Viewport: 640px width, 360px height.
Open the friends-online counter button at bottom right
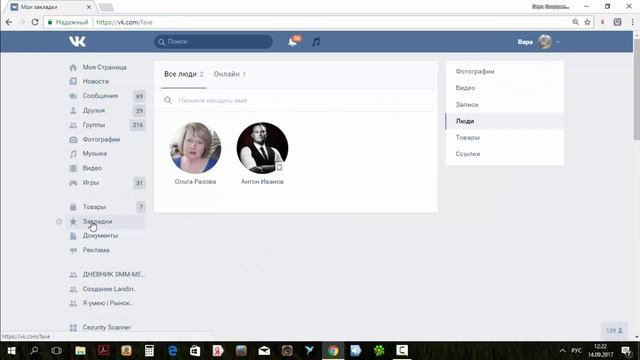(x=614, y=331)
